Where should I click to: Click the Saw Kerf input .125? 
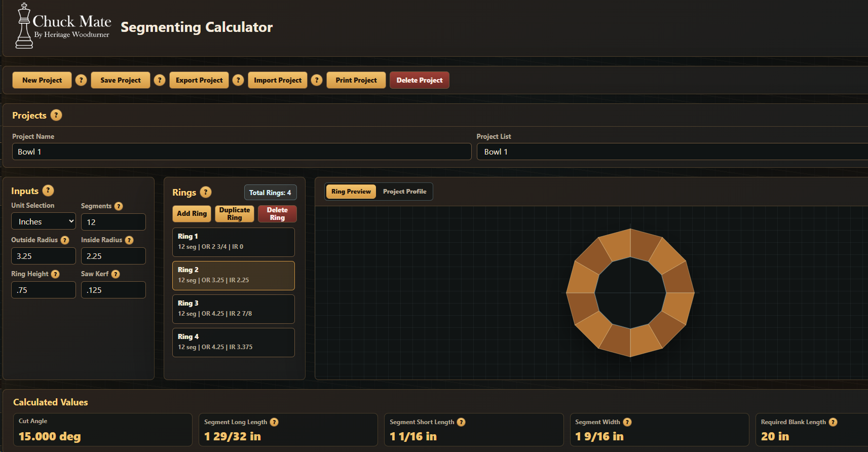point(114,290)
